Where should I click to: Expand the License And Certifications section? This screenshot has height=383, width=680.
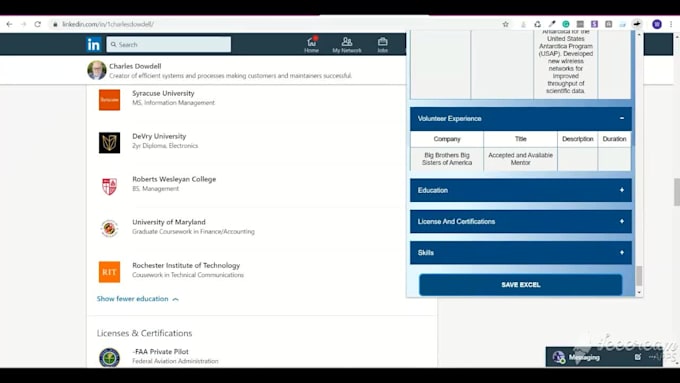pyautogui.click(x=521, y=221)
